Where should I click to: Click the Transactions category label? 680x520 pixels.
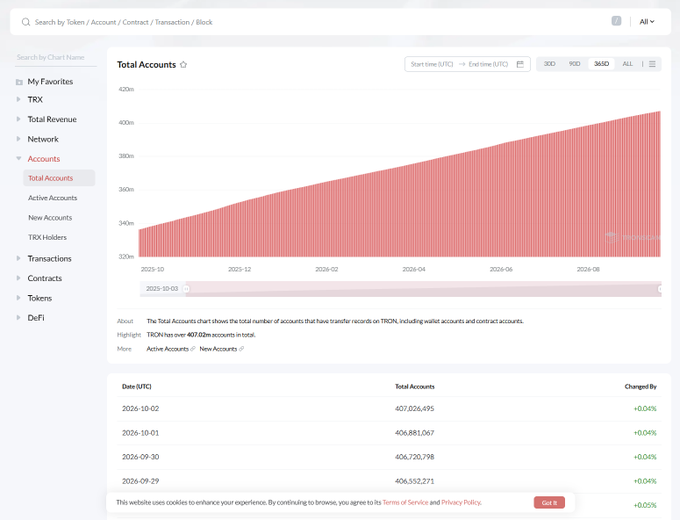[x=49, y=258]
